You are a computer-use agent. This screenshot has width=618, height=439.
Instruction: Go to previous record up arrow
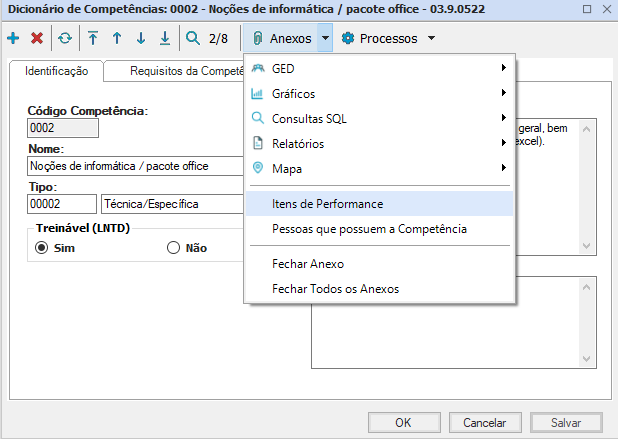(x=117, y=39)
